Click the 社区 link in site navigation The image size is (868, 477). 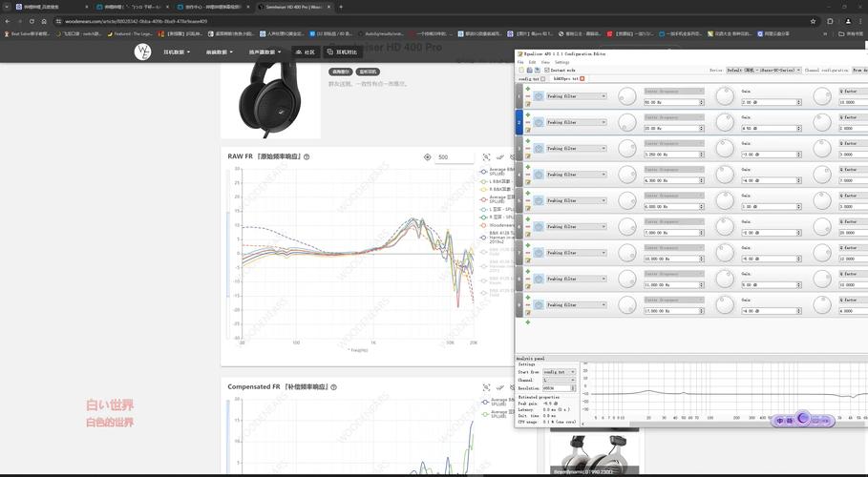(306, 52)
